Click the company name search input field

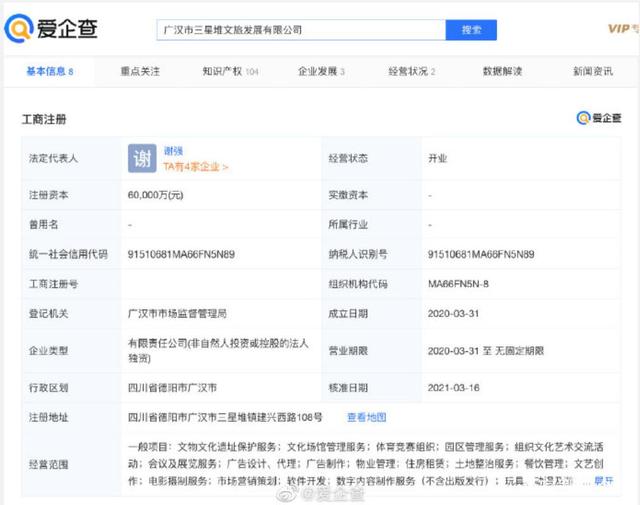pos(301,30)
